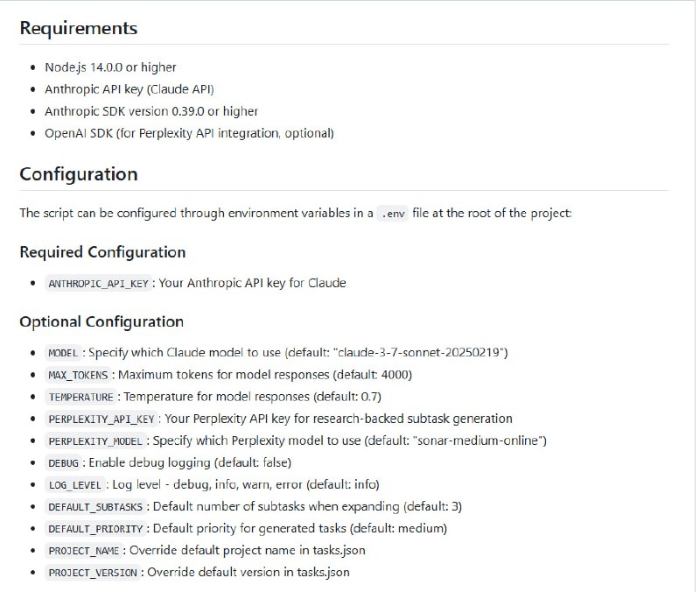The image size is (700, 592).
Task: Select the PROJECT_VERSION code label
Action: [x=94, y=573]
